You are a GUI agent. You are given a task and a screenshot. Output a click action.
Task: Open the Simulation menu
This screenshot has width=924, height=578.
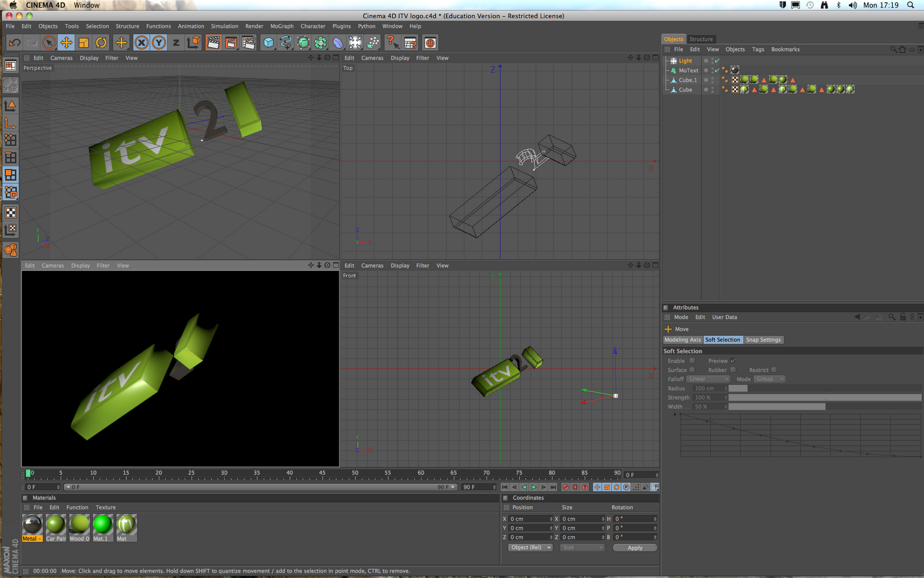point(225,26)
